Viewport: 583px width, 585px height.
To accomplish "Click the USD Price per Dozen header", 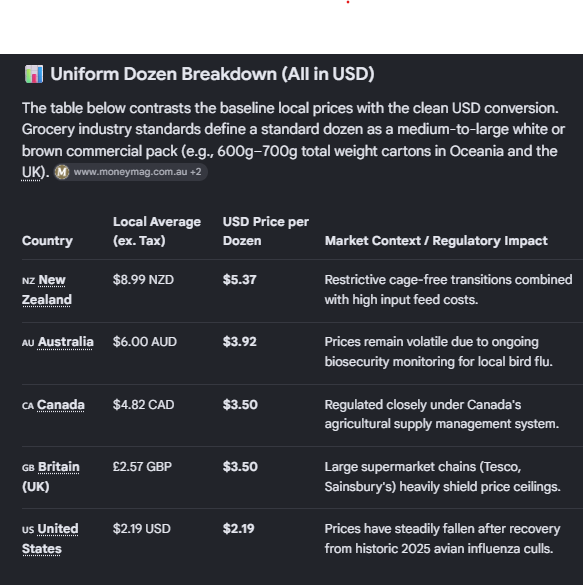I will point(266,231).
